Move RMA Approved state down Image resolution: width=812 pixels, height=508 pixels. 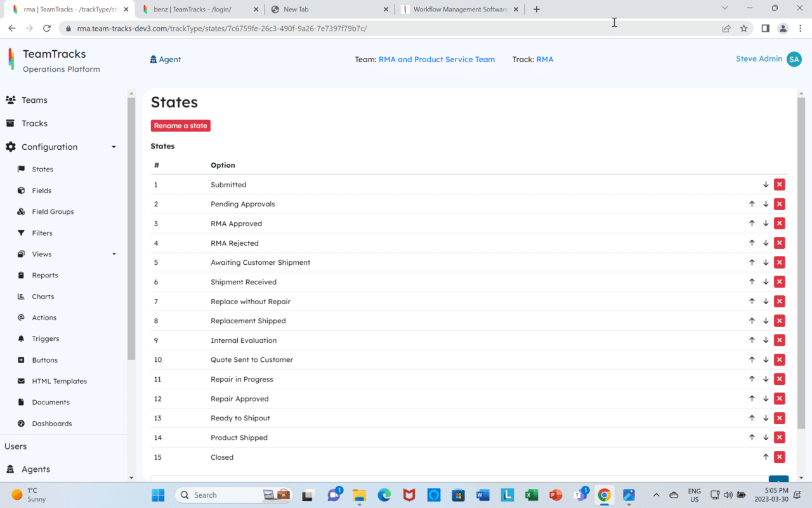click(766, 224)
